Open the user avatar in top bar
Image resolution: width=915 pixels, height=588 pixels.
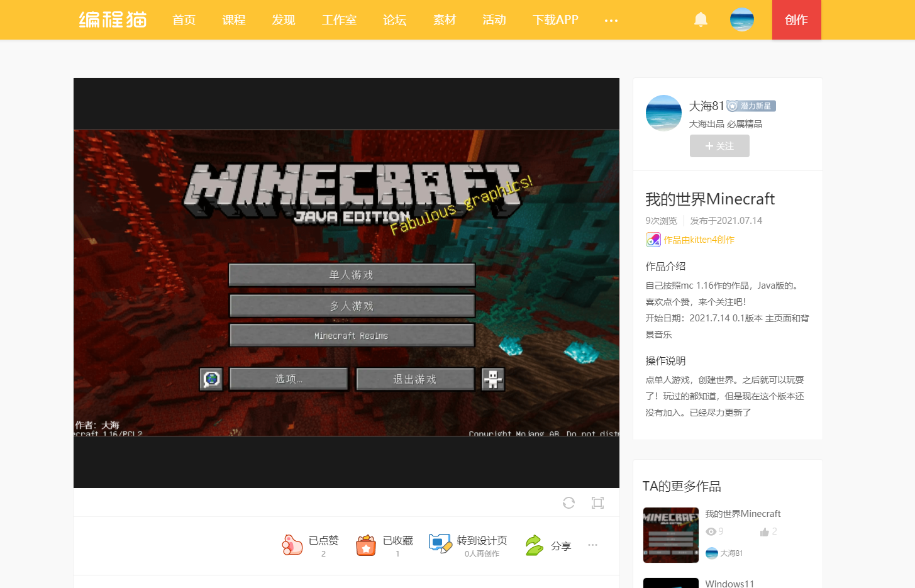[742, 19]
